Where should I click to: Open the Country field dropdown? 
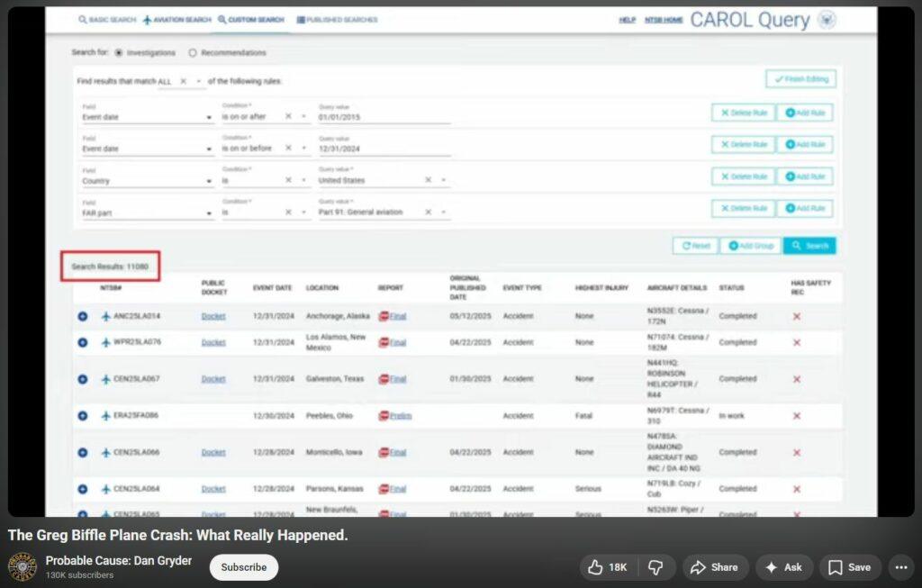tap(210, 181)
